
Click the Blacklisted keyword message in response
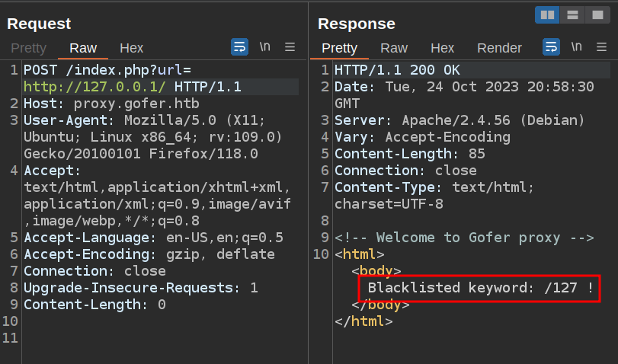pos(480,288)
